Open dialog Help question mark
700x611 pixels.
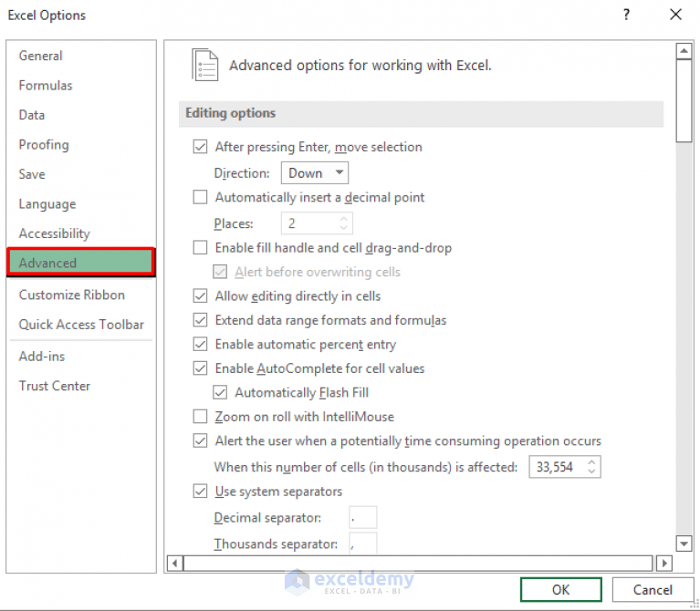[x=627, y=15]
